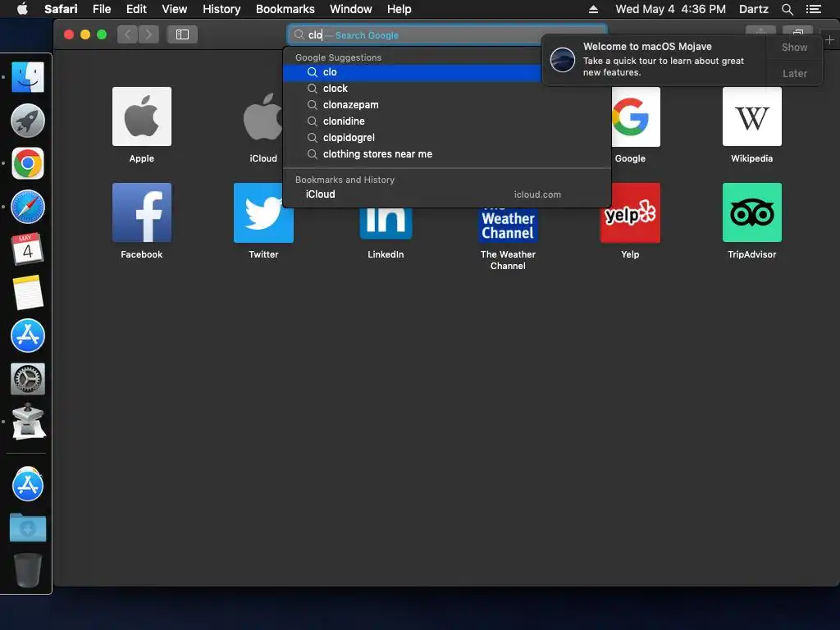Open Google favorite tile
The image size is (840, 630).
(x=636, y=116)
